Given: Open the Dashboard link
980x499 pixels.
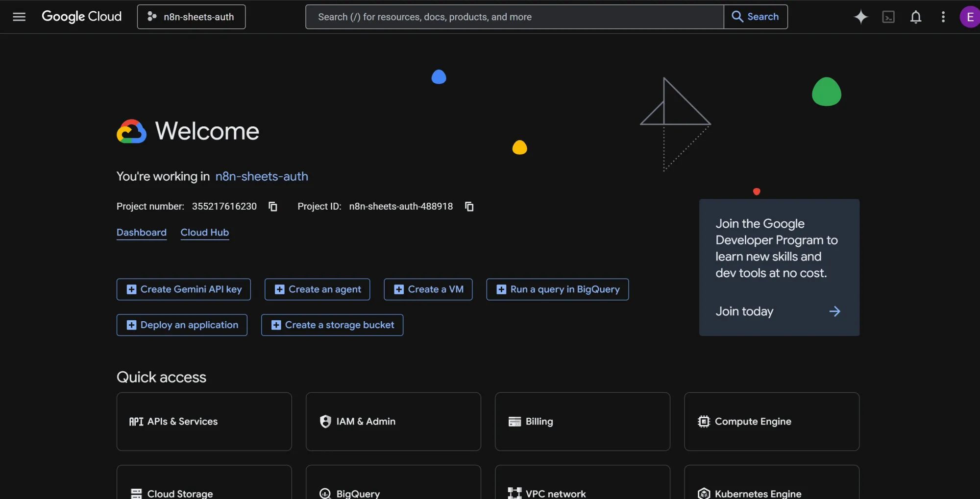Looking at the screenshot, I should pyautogui.click(x=142, y=233).
